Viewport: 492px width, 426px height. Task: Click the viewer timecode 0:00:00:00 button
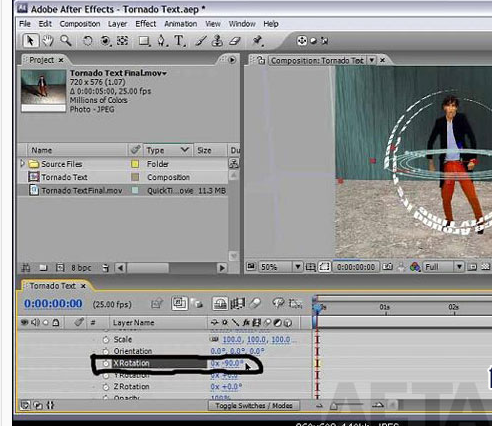[x=355, y=267]
